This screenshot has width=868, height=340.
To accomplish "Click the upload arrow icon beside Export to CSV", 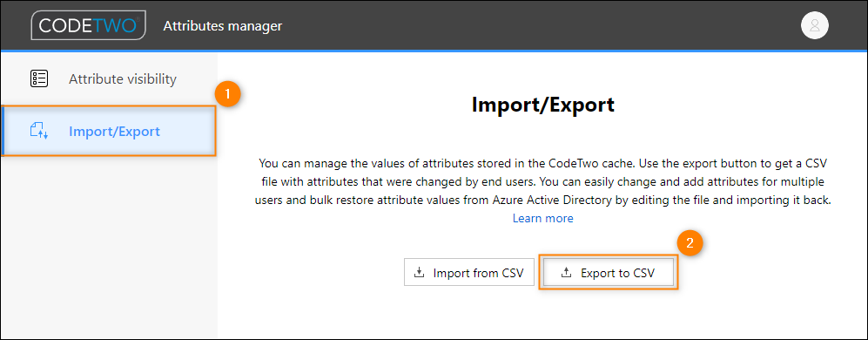I will point(566,272).
